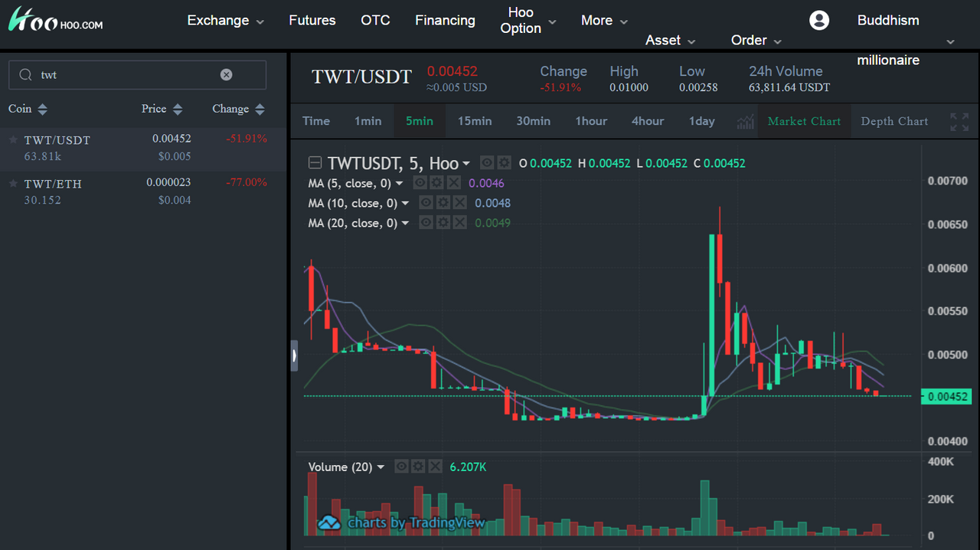
Task: Open MA (20, close, 0) dropdown
Action: [405, 224]
